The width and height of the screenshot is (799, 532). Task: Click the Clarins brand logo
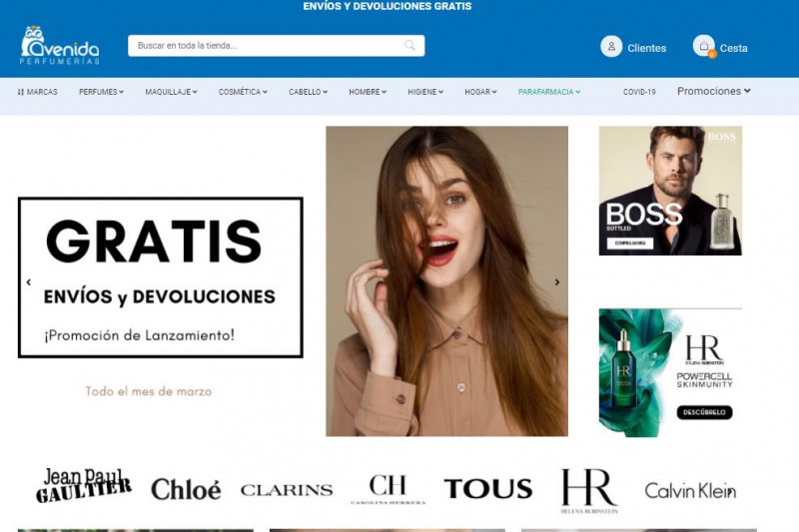287,490
